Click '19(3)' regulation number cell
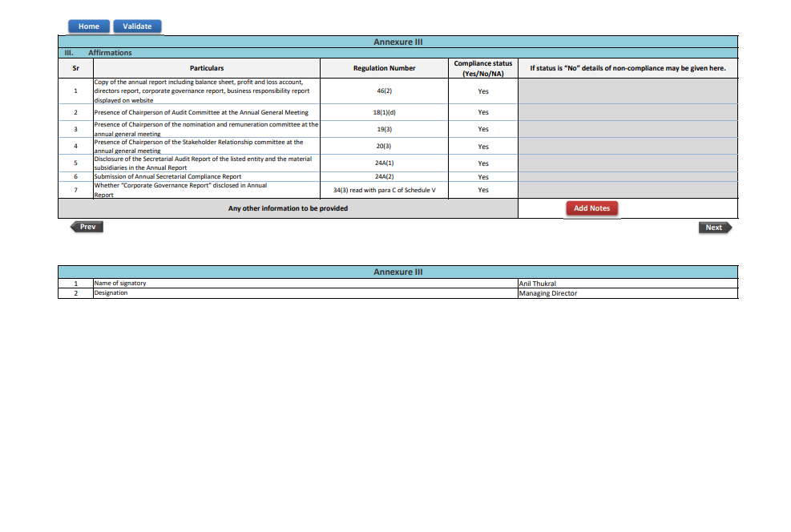Image resolution: width=791 pixels, height=532 pixels. [x=385, y=129]
